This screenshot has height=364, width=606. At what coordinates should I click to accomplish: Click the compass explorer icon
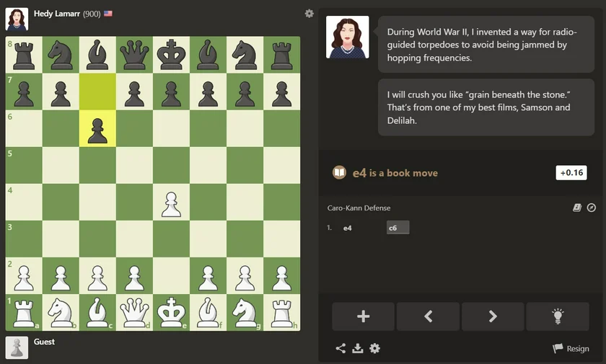coord(592,208)
